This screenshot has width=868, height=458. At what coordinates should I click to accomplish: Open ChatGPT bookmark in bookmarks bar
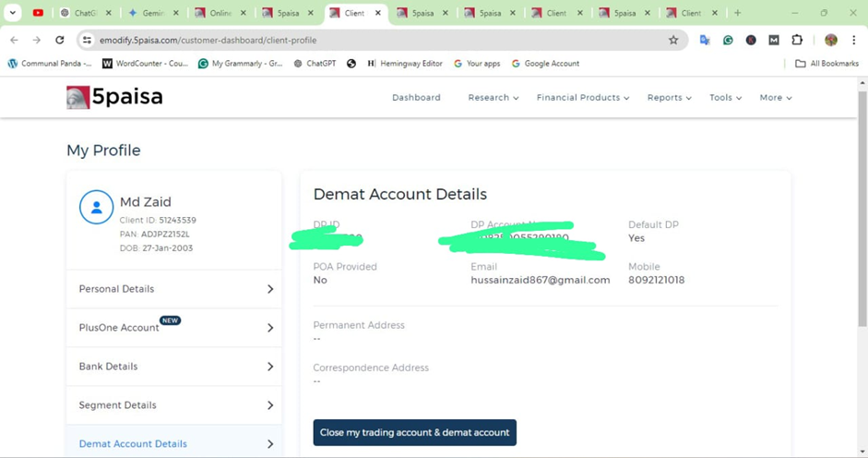click(315, 64)
